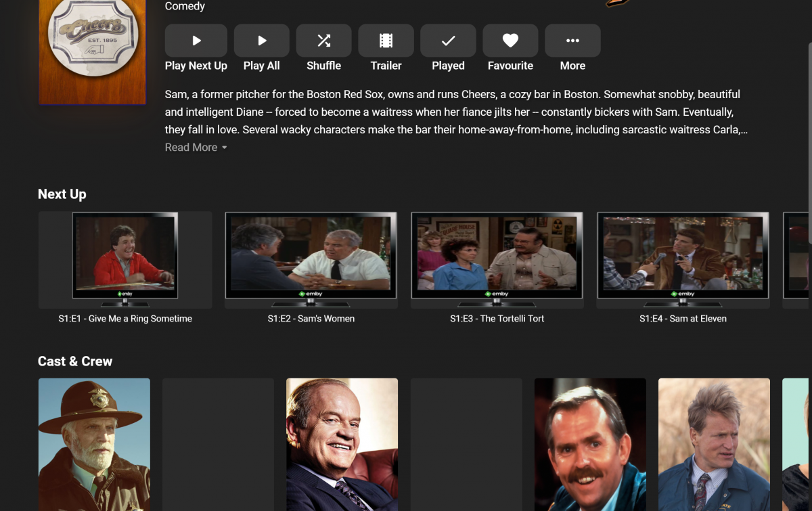812x511 pixels.
Task: Click the Cast & Crew section heading
Action: click(x=75, y=361)
